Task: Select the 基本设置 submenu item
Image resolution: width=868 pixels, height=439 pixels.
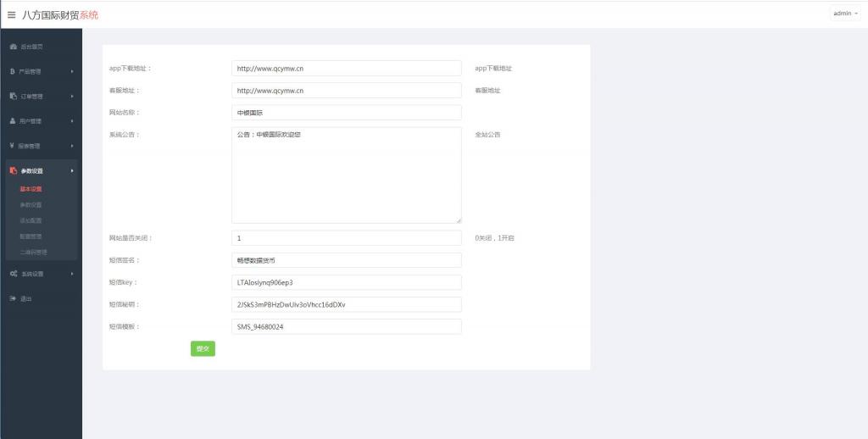Action: pos(31,189)
